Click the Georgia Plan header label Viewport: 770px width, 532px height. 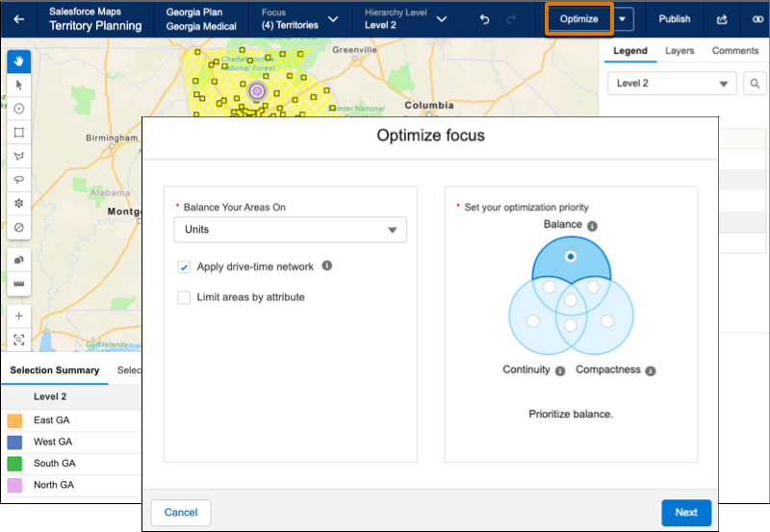coord(194,13)
